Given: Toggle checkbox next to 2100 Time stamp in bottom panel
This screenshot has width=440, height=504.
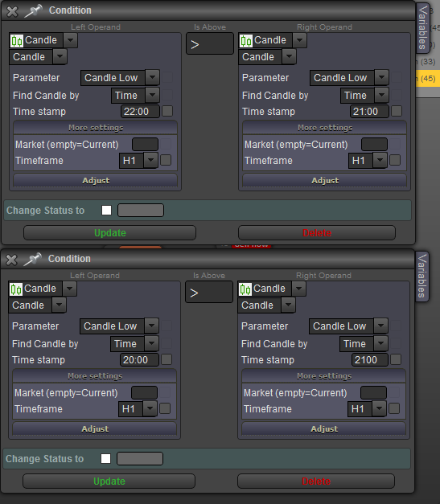Looking at the screenshot, I should pyautogui.click(x=396, y=359).
